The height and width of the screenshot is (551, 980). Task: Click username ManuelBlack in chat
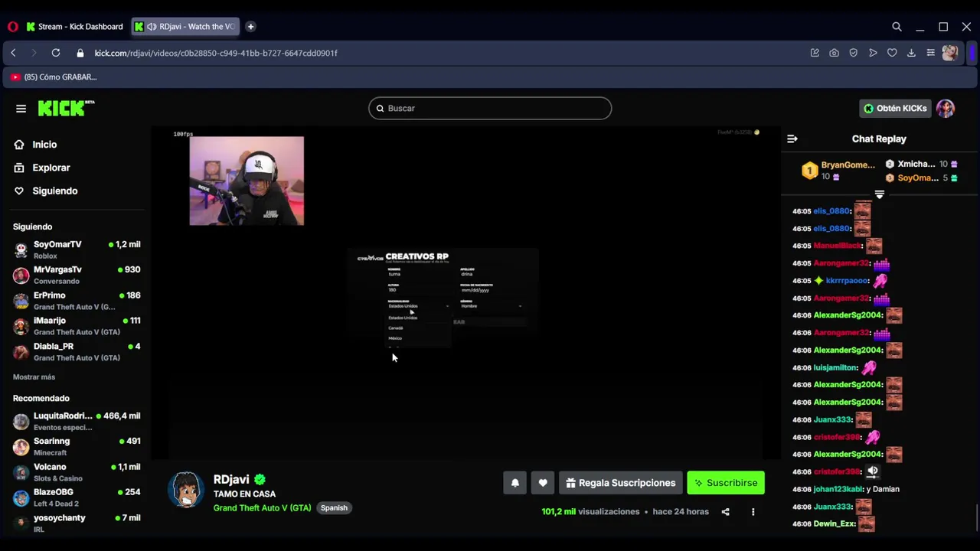pyautogui.click(x=838, y=246)
